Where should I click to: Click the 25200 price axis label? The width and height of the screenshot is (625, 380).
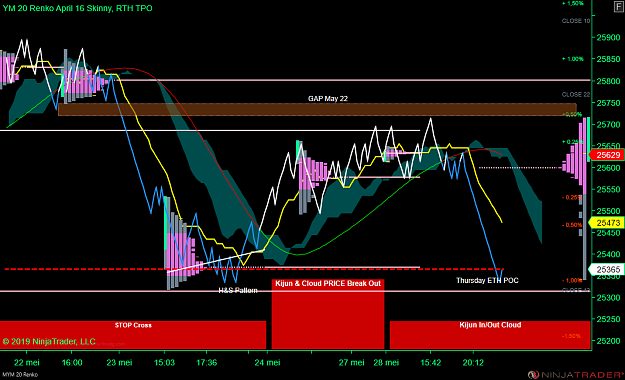coord(608,341)
